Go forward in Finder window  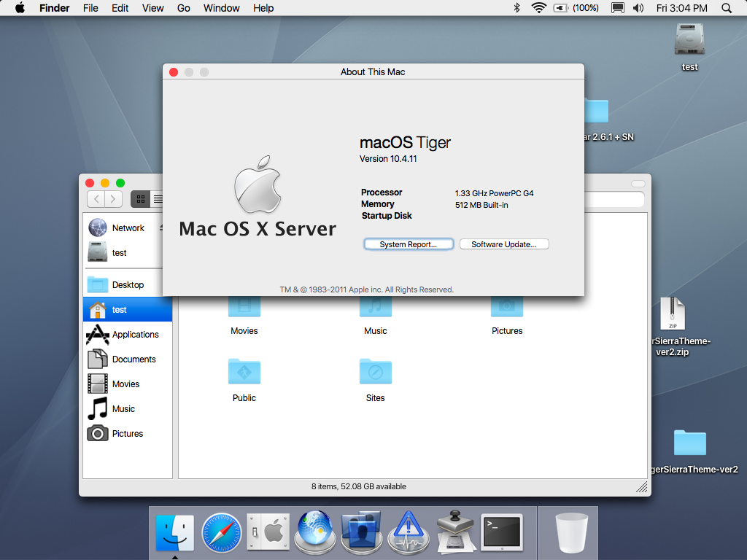(x=113, y=199)
